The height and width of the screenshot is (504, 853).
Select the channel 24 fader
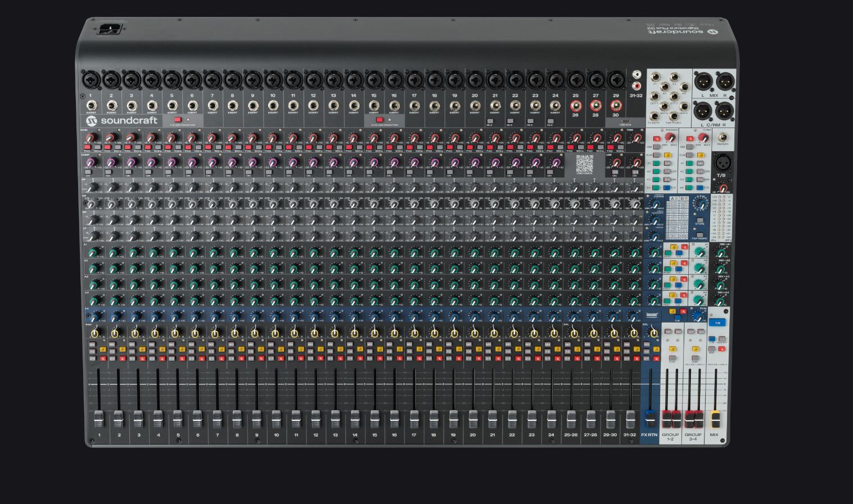pyautogui.click(x=552, y=419)
